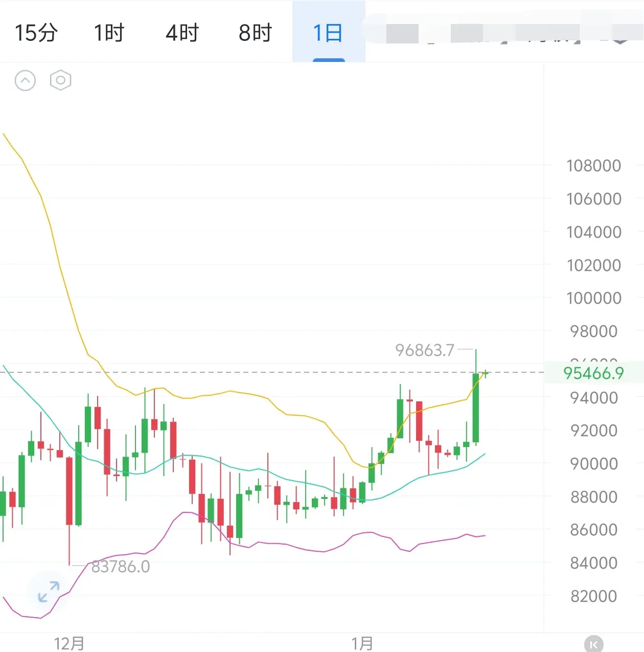Click the 94000 price axis label
The image size is (644, 652).
pos(594,398)
